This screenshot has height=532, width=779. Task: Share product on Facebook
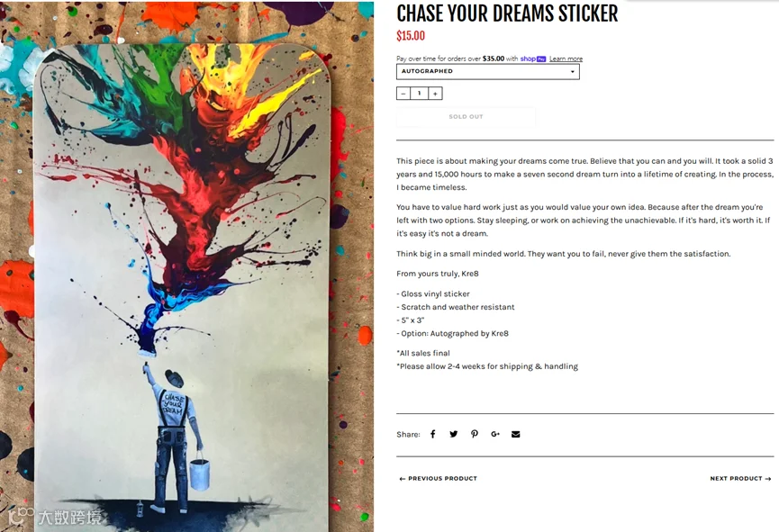pyautogui.click(x=432, y=434)
